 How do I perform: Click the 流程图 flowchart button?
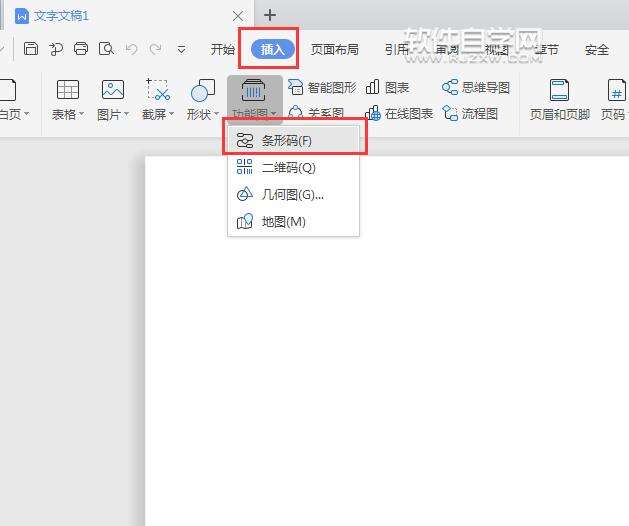click(x=470, y=114)
